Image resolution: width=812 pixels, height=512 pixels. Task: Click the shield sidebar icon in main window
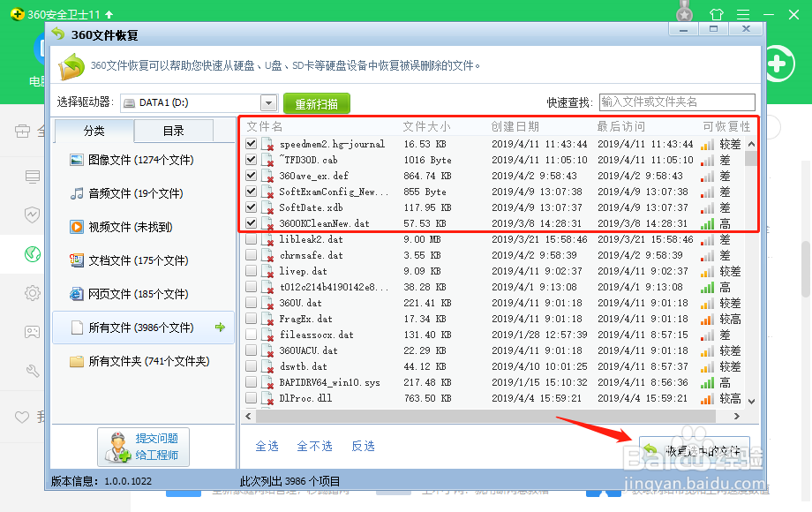click(32, 215)
